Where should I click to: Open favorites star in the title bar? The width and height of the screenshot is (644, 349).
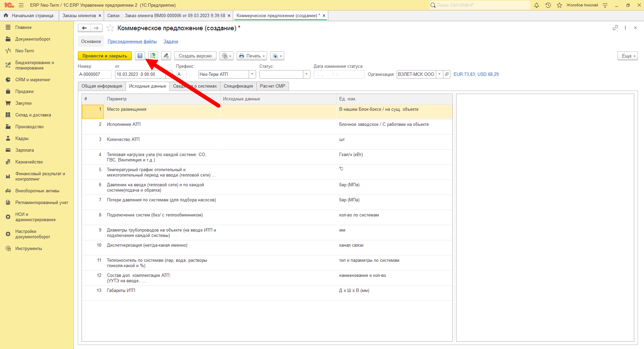[x=559, y=5]
